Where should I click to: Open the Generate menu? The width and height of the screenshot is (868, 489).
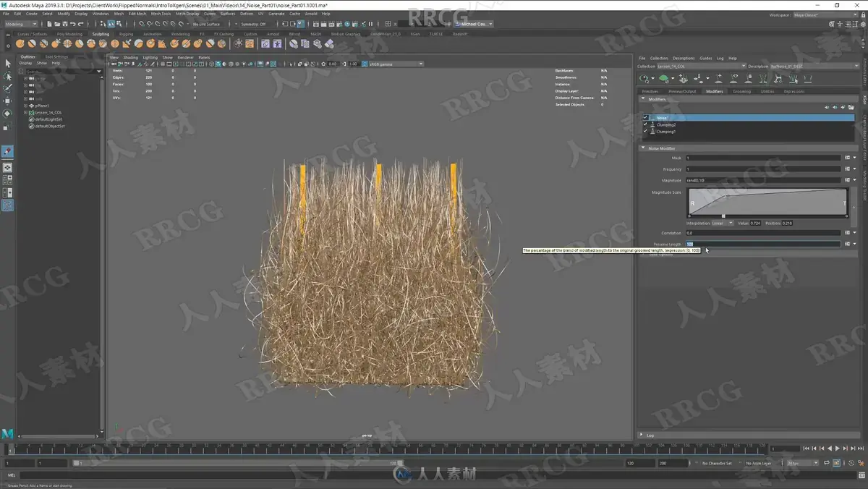276,13
